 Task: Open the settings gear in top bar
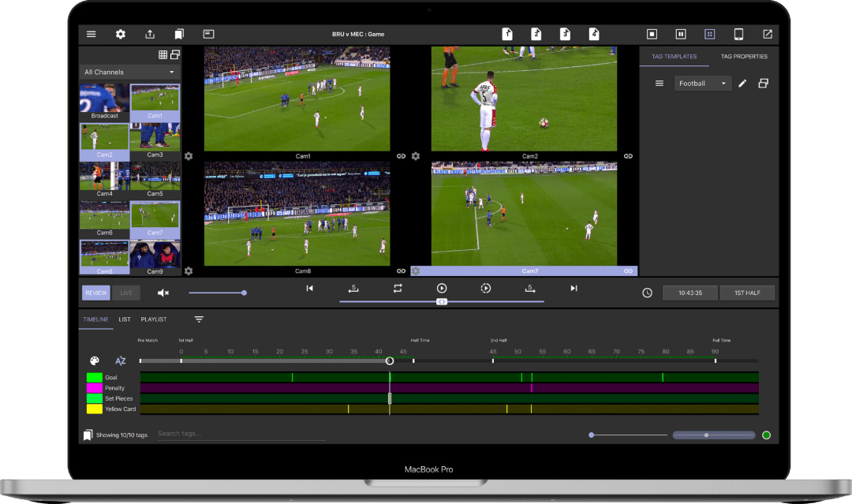[121, 35]
